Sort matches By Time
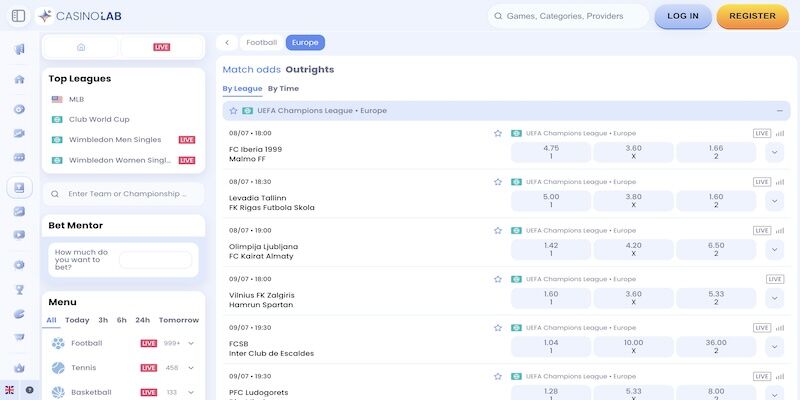Viewport: 800px width, 400px height. 283,88
